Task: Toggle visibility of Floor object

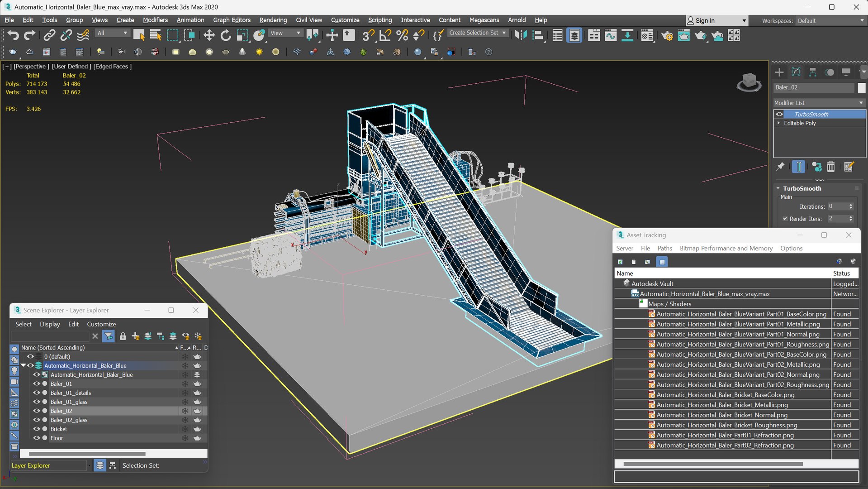Action: tap(37, 438)
